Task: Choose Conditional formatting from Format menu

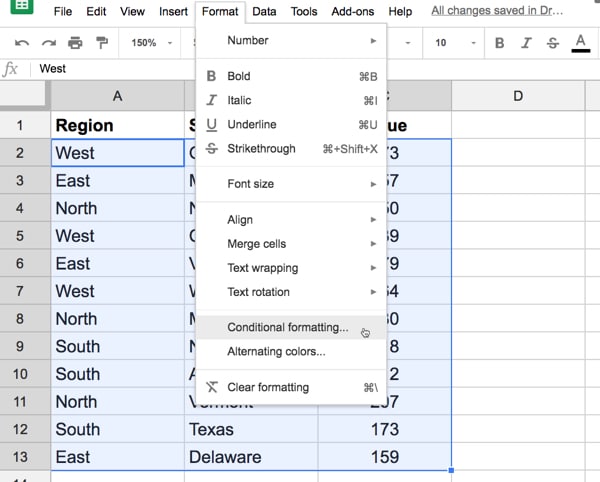Action: [x=288, y=327]
